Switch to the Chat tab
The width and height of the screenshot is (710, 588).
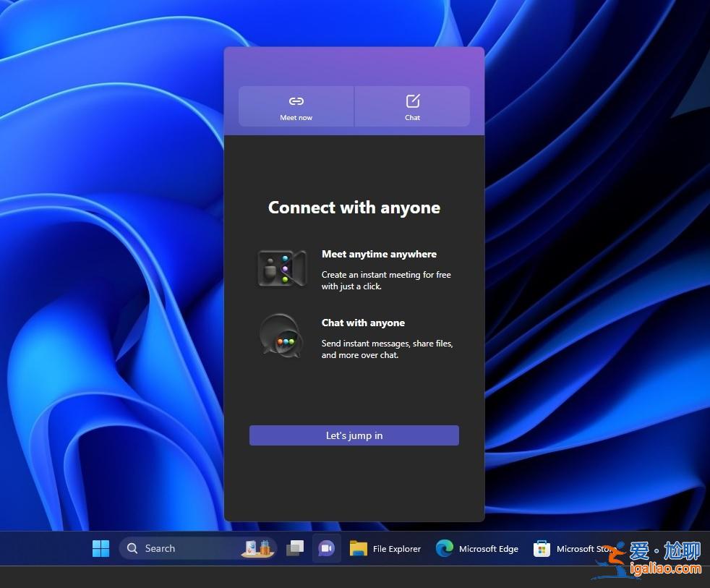[x=412, y=106]
